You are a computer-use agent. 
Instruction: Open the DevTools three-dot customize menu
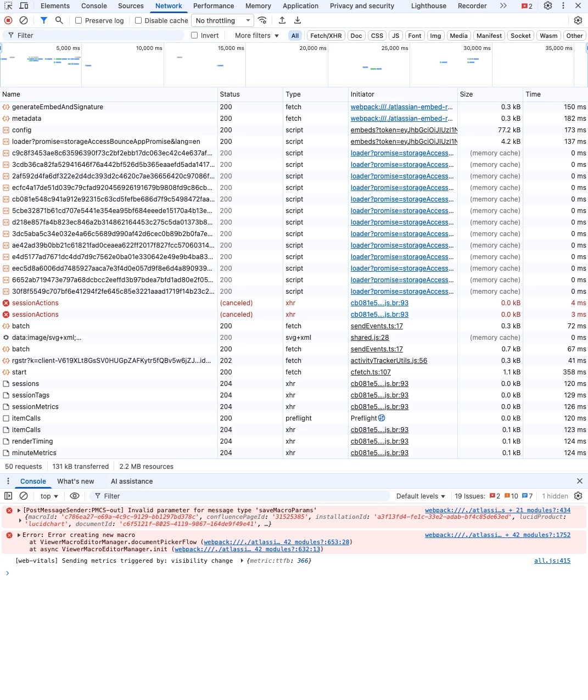tap(563, 6)
